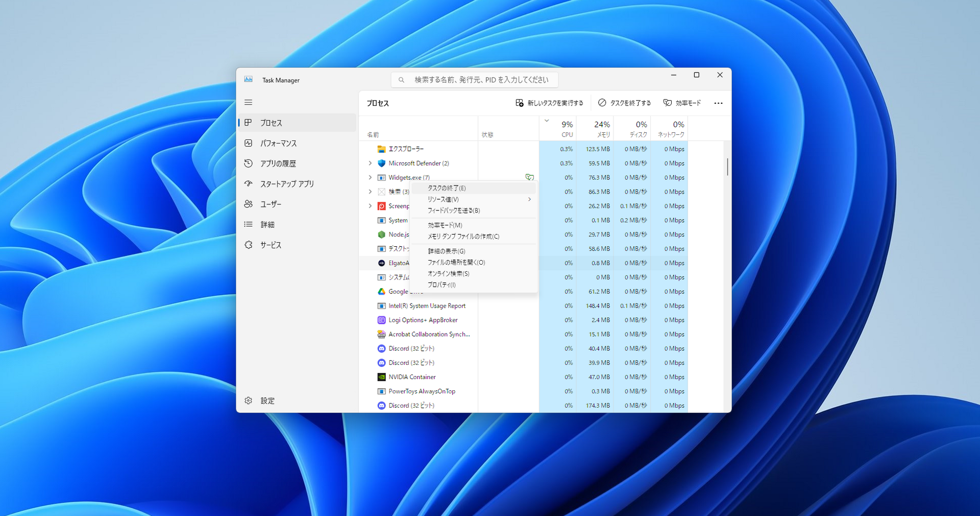
Task: Select the Discord row using 39.9 MB
Action: pos(524,363)
